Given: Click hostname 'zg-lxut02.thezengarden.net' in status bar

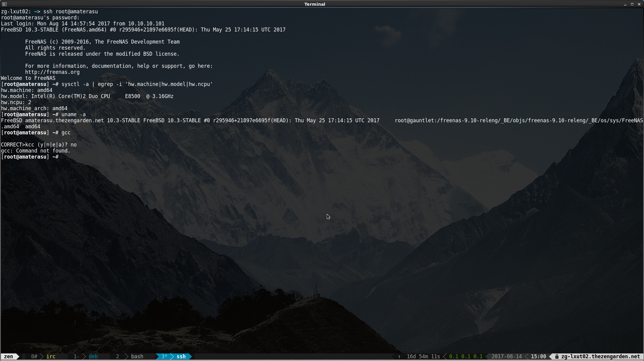Looking at the screenshot, I should (601, 356).
